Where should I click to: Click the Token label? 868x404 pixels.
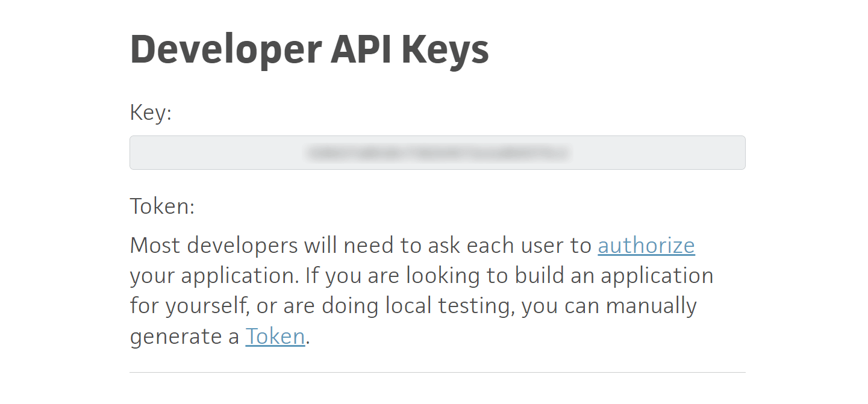[161, 206]
